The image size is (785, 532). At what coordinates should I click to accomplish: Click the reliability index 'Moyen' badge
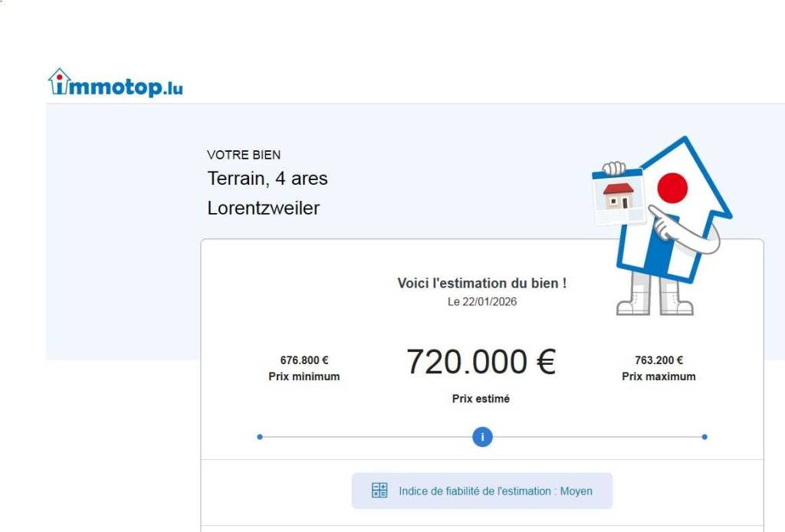point(482,491)
